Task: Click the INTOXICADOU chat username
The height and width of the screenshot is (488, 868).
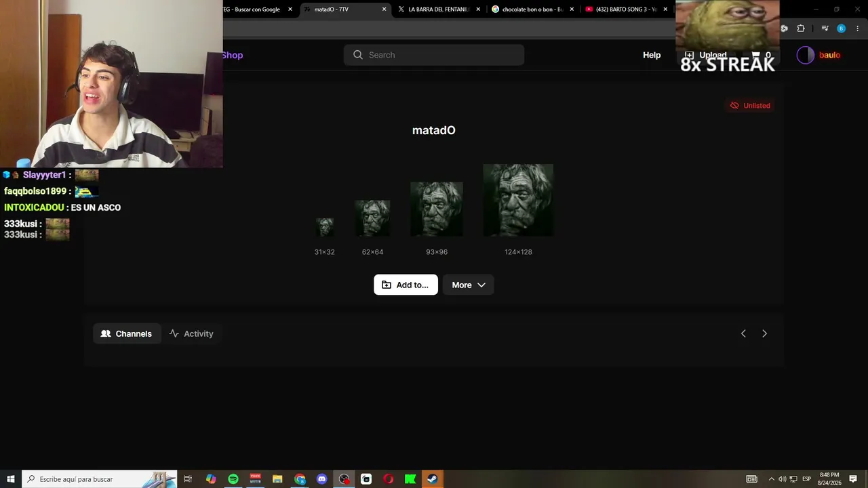Action: point(34,207)
